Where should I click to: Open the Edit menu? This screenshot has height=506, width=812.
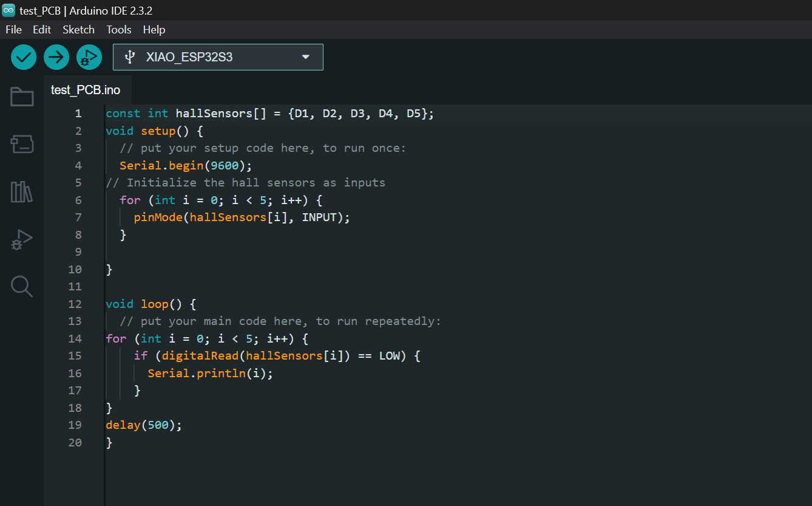[x=42, y=30]
